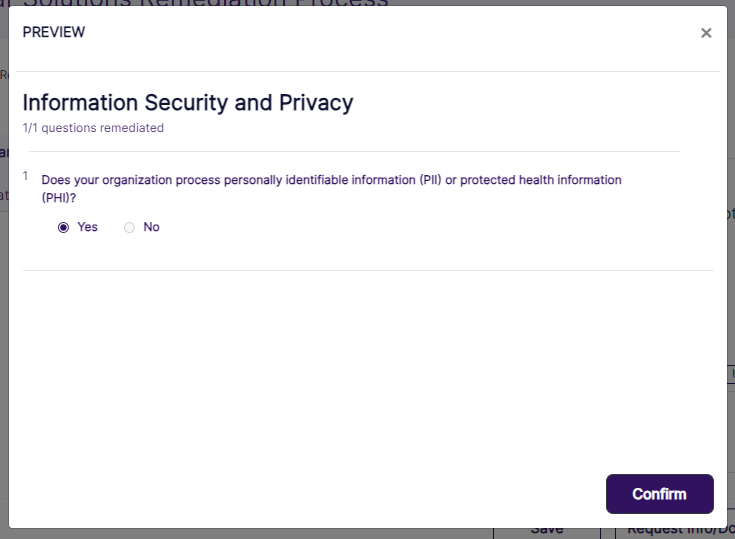Click the Information Security and Privacy heading
Screen dimensions: 735x539
pos(188,102)
